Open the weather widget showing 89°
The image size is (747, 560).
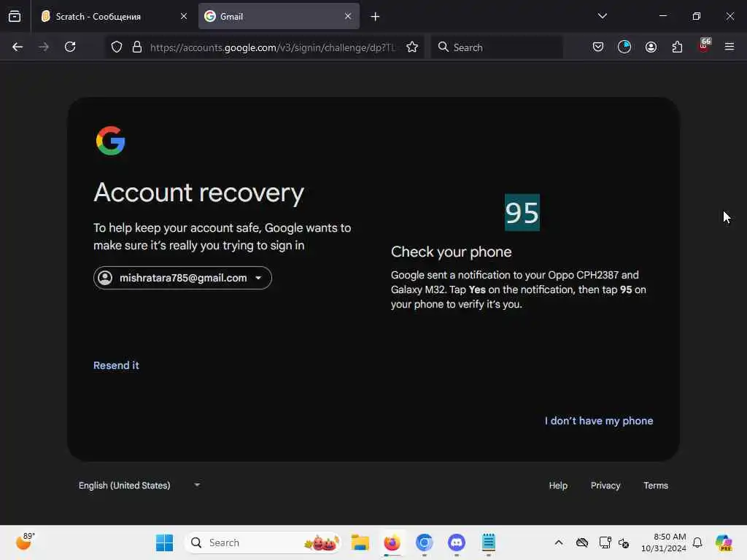pyautogui.click(x=24, y=542)
